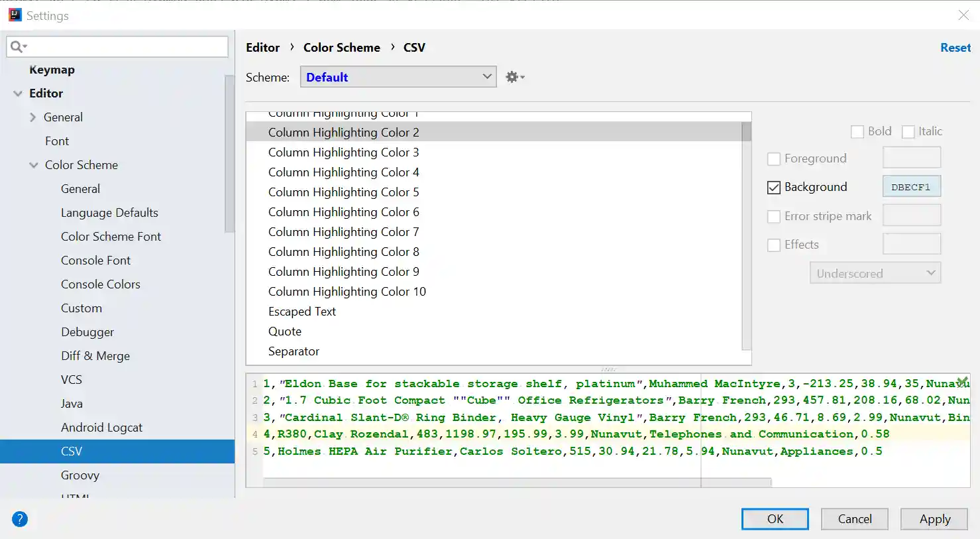
Task: Click the Color Scheme breadcrumb
Action: click(342, 47)
